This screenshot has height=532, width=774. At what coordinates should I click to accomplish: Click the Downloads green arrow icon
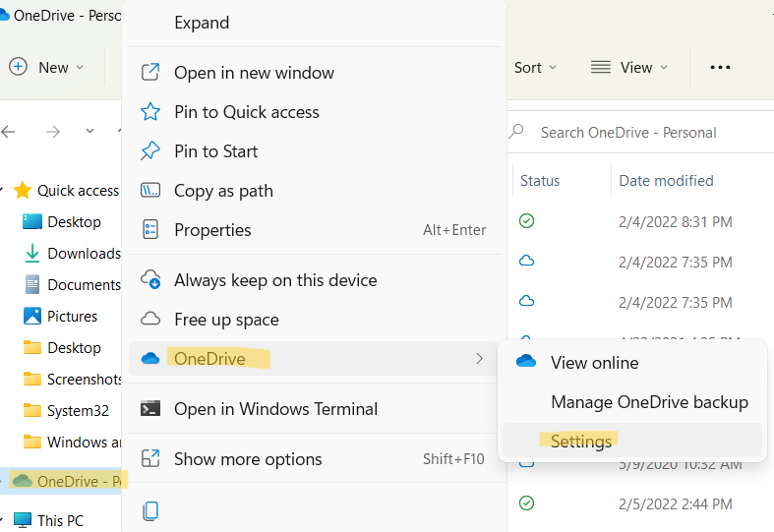pyautogui.click(x=32, y=253)
